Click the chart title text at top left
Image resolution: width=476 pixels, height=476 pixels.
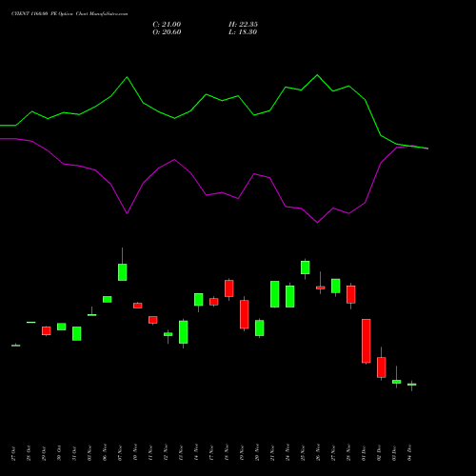point(69,14)
